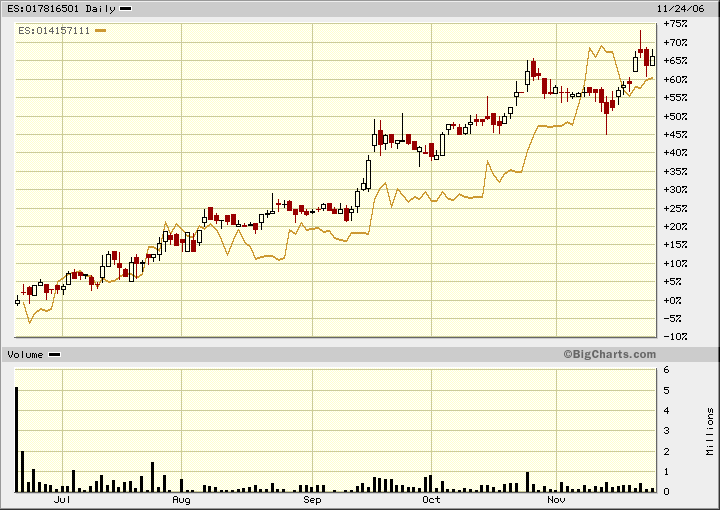The height and width of the screenshot is (510, 720).
Task: Click the +5% axis label
Action: (x=675, y=281)
